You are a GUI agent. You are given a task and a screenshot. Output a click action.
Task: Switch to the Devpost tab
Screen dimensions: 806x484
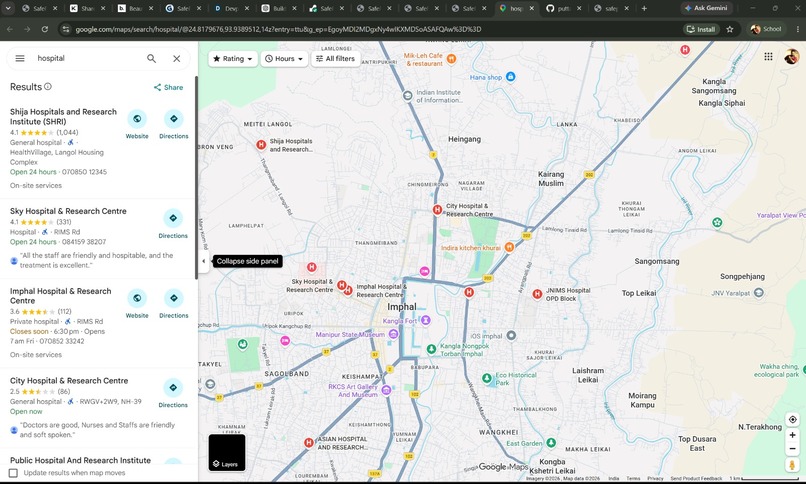[x=231, y=8]
